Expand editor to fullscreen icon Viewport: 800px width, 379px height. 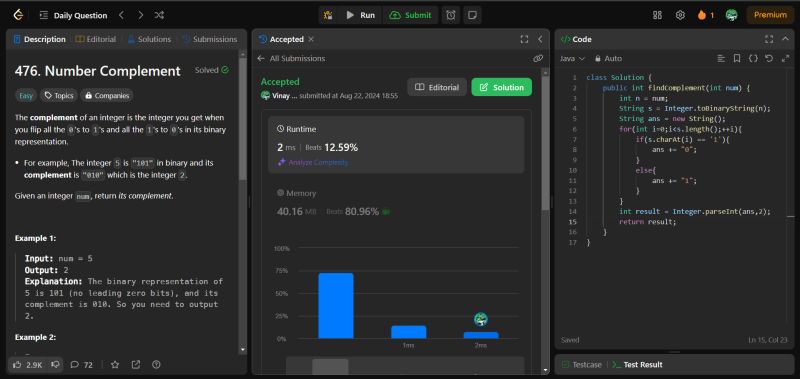coord(785,59)
